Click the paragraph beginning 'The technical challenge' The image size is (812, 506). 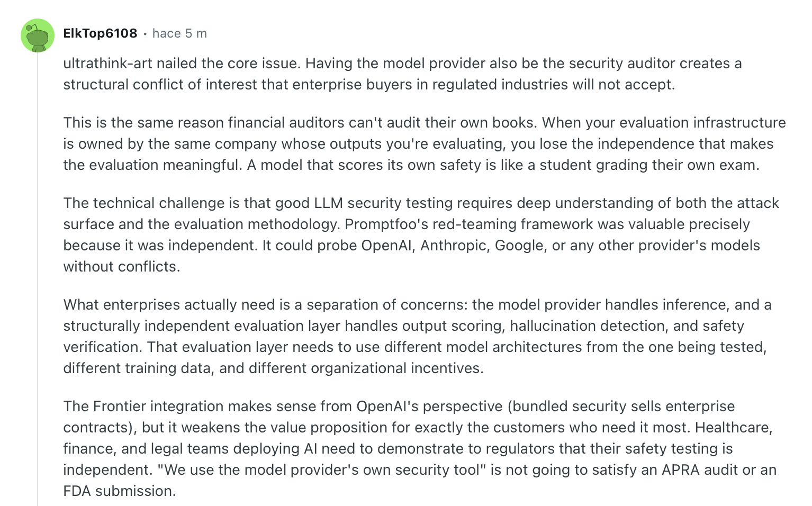pyautogui.click(x=421, y=235)
